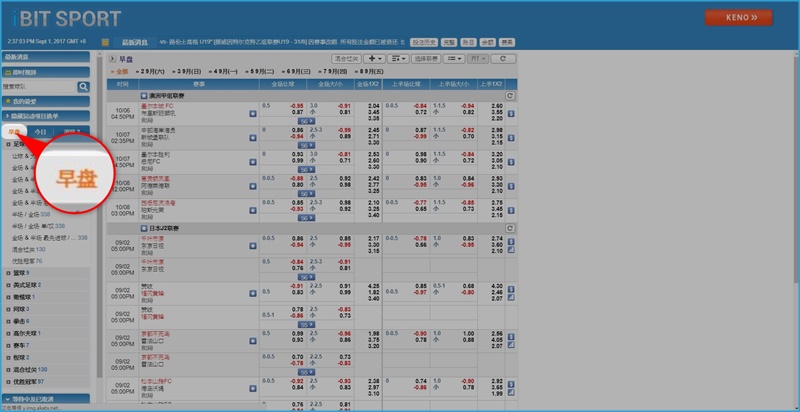Viewport: 800px width, 412px height.
Task: Click the 投注历史 button in top bar
Action: tap(424, 42)
